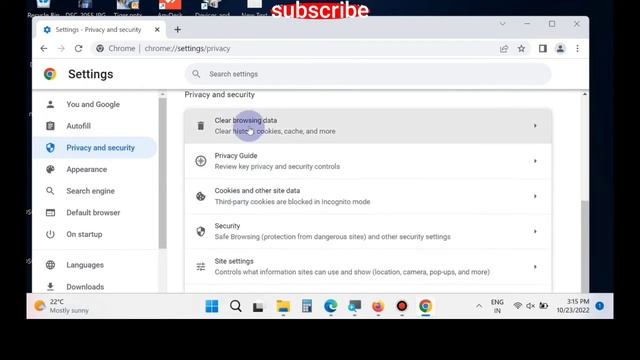Click the share page icon in address bar
Viewport: 640px width, 360px height.
(x=504, y=49)
